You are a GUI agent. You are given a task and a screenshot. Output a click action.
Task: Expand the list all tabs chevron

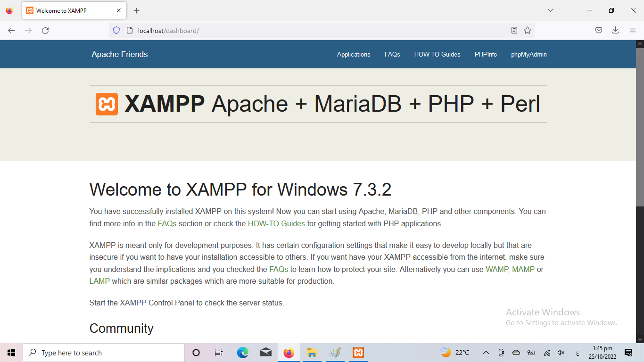coord(550,10)
